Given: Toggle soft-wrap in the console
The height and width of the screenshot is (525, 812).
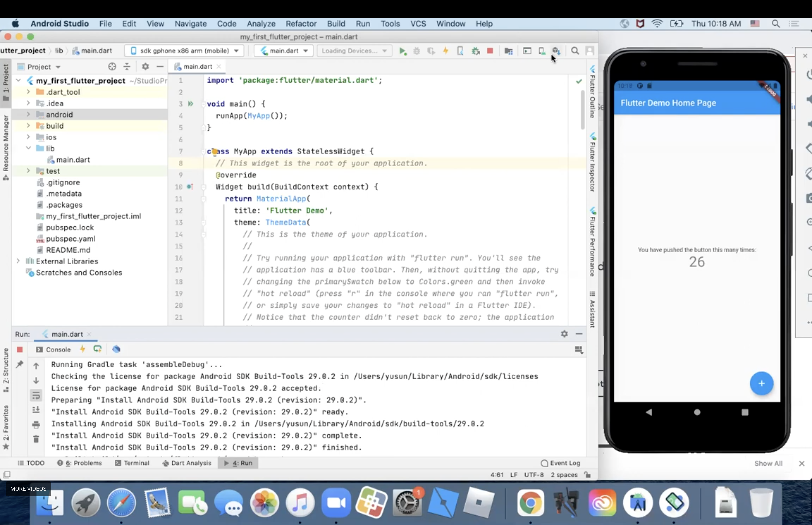Looking at the screenshot, I should pyautogui.click(x=36, y=396).
